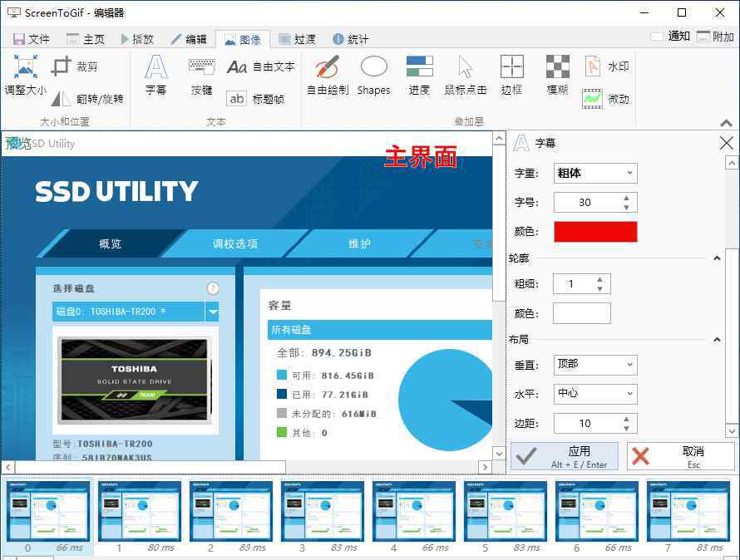Click the 附加 extras button
Screen dimensions: 740x560
pyautogui.click(x=715, y=37)
